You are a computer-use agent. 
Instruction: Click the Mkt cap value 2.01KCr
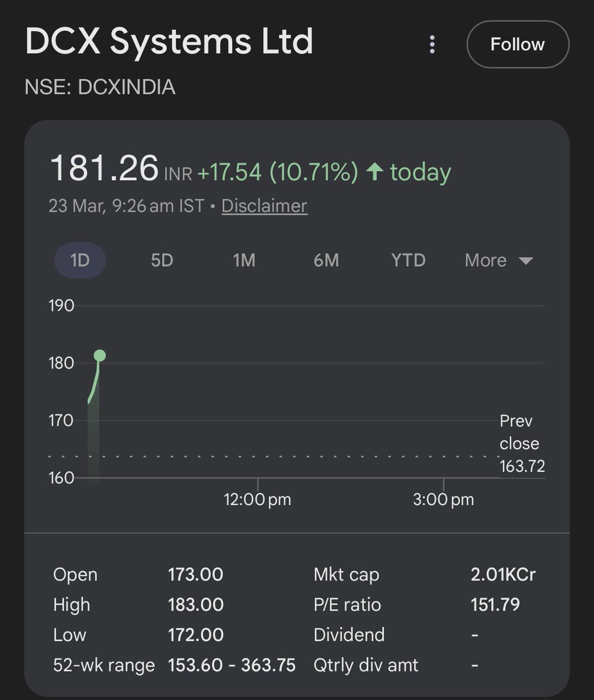(x=503, y=575)
